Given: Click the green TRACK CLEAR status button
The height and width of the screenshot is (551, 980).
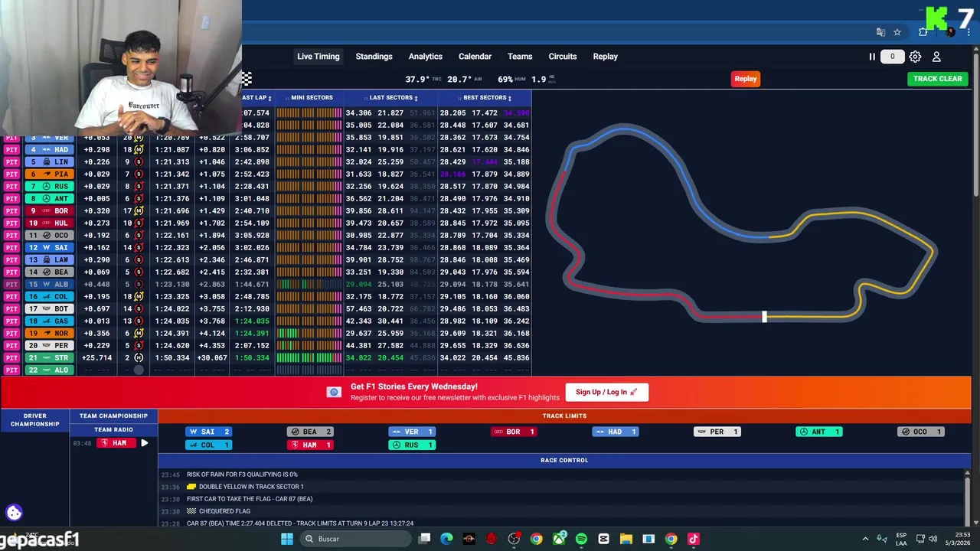Looking at the screenshot, I should coord(937,79).
